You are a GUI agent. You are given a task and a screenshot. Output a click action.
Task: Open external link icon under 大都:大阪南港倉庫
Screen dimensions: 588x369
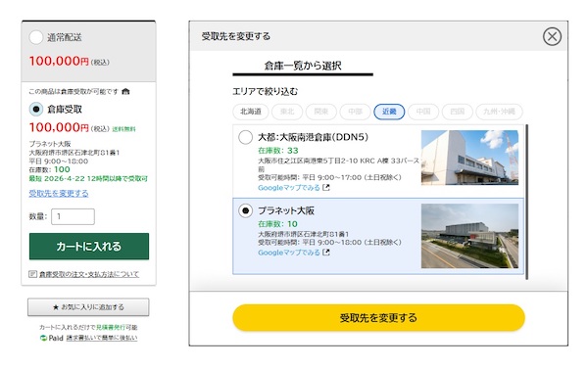326,187
